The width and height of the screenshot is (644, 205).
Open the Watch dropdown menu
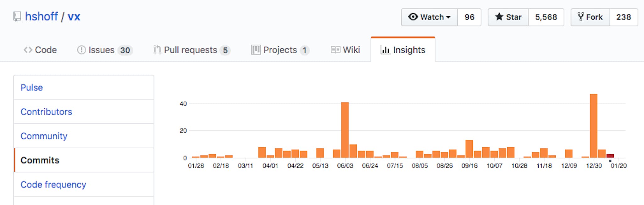429,17
